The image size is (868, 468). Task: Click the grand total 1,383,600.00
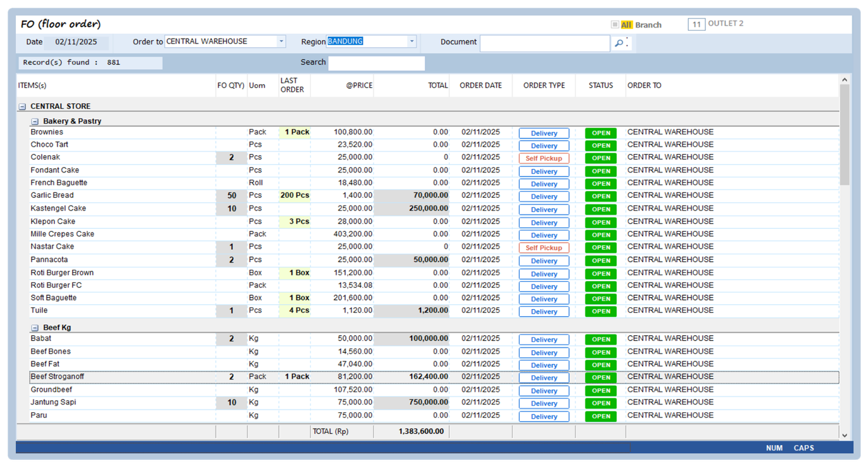(421, 431)
